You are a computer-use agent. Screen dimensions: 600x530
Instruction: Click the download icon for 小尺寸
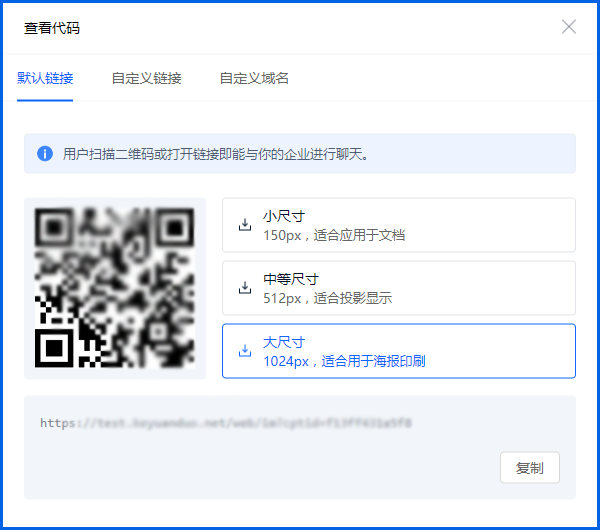pos(245,225)
